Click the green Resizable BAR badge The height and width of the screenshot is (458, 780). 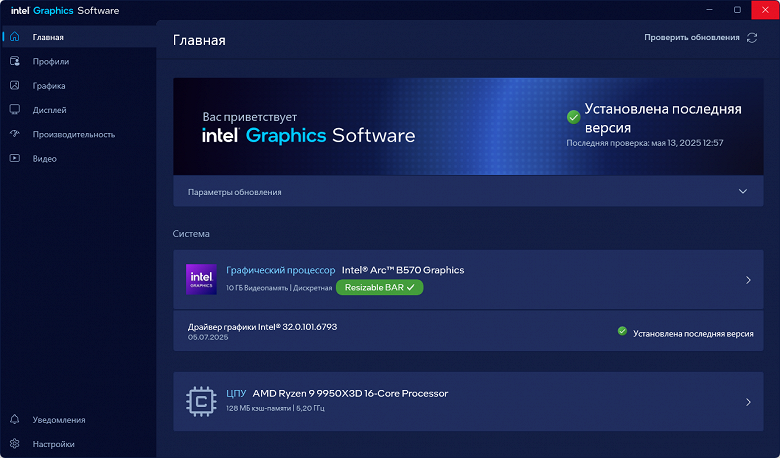pos(380,287)
